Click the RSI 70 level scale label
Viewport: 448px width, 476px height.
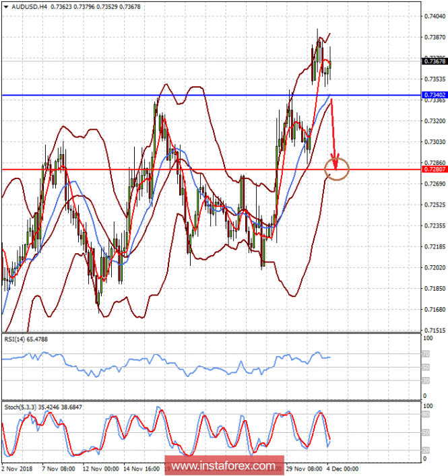(x=426, y=353)
